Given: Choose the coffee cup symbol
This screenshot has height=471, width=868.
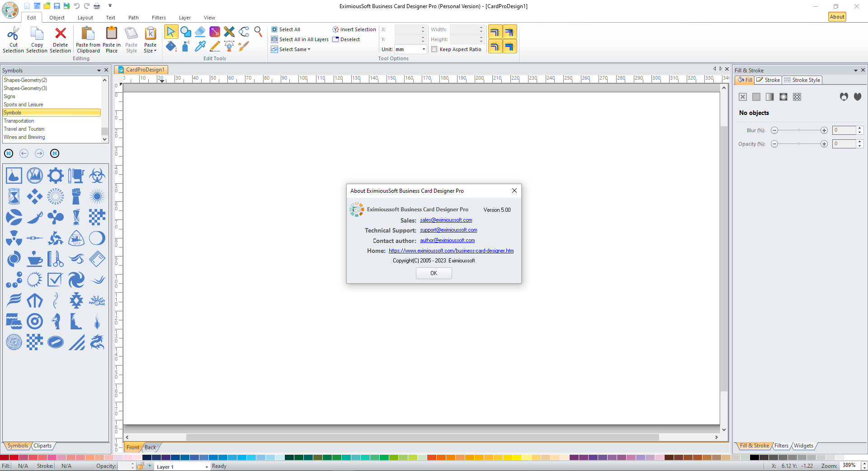Looking at the screenshot, I should (35, 259).
